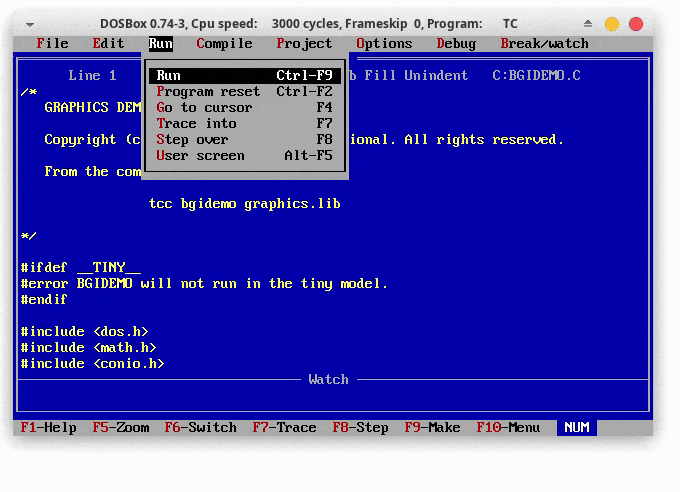Screen dimensions: 680x492
Task: Open the Debug menu
Action: pyautogui.click(x=456, y=43)
